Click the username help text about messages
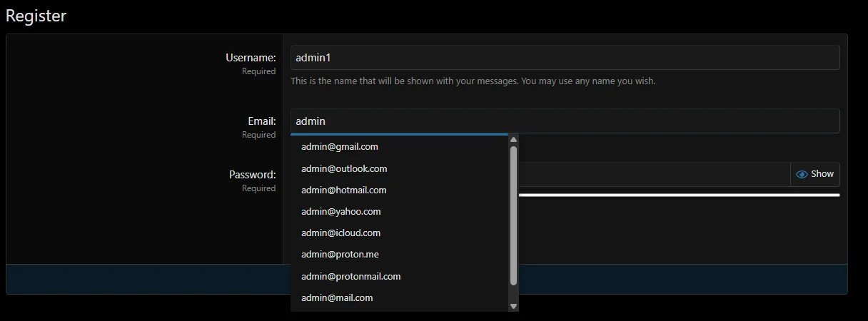868x321 pixels. (x=473, y=81)
